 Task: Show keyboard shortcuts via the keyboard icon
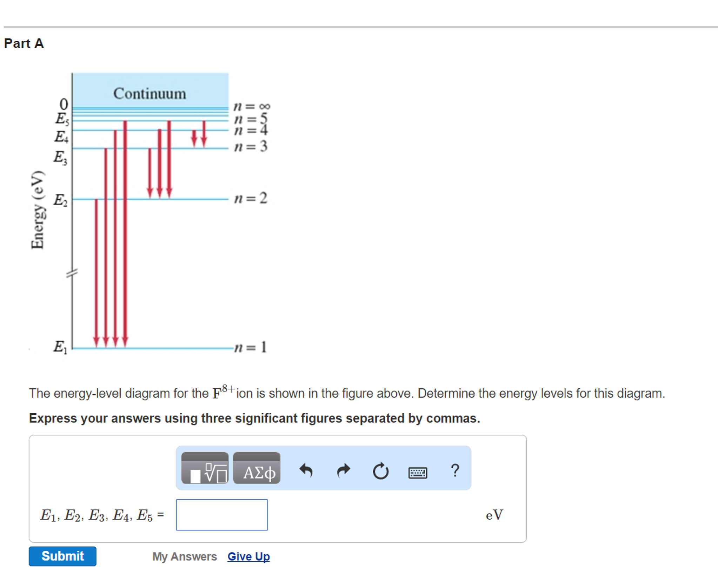(418, 473)
